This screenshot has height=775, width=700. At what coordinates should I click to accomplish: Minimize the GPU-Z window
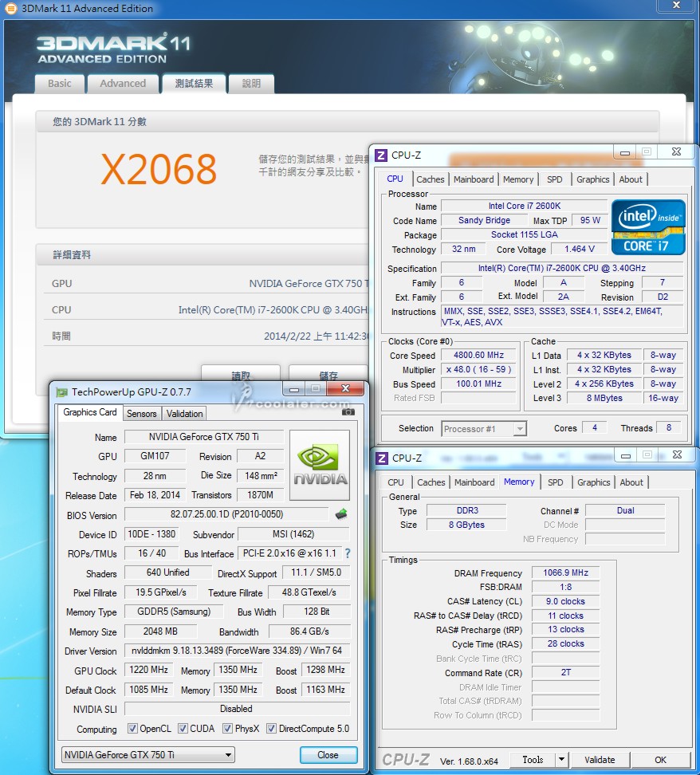pyautogui.click(x=294, y=389)
